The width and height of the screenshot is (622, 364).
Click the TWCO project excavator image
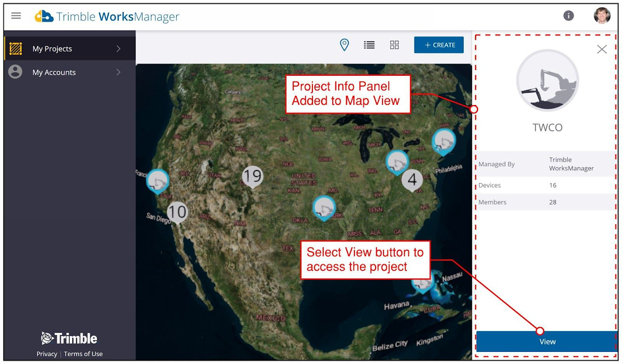click(548, 81)
